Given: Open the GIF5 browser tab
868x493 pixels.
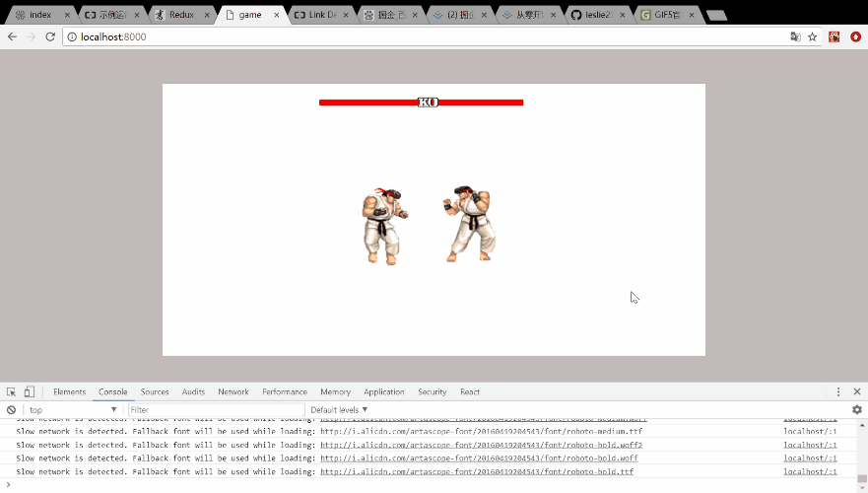Looking at the screenshot, I should click(x=668, y=15).
